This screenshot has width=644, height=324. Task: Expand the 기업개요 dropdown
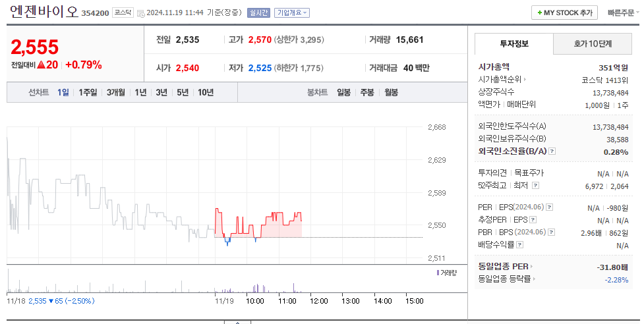click(x=292, y=13)
